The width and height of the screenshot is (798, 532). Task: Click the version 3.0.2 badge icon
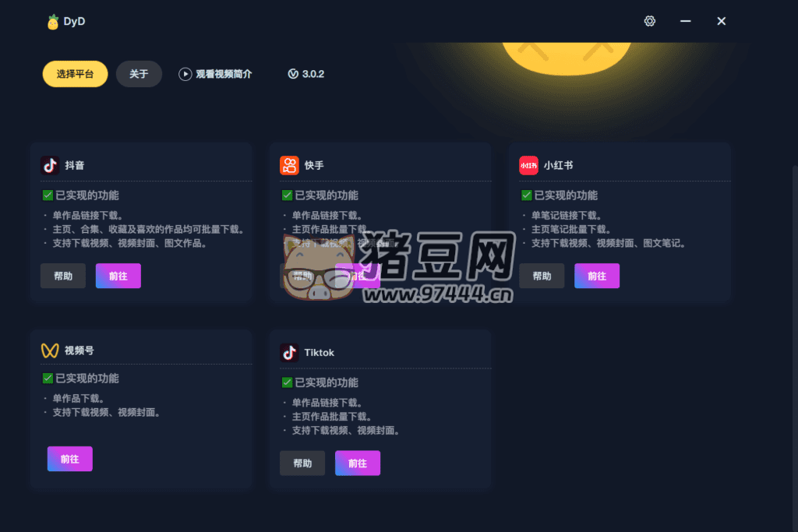[x=293, y=74]
